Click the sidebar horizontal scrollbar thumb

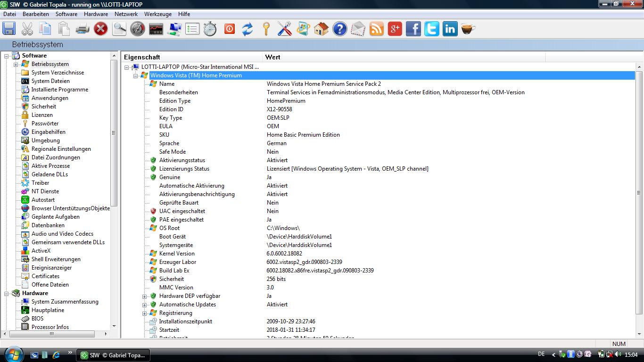pos(52,334)
